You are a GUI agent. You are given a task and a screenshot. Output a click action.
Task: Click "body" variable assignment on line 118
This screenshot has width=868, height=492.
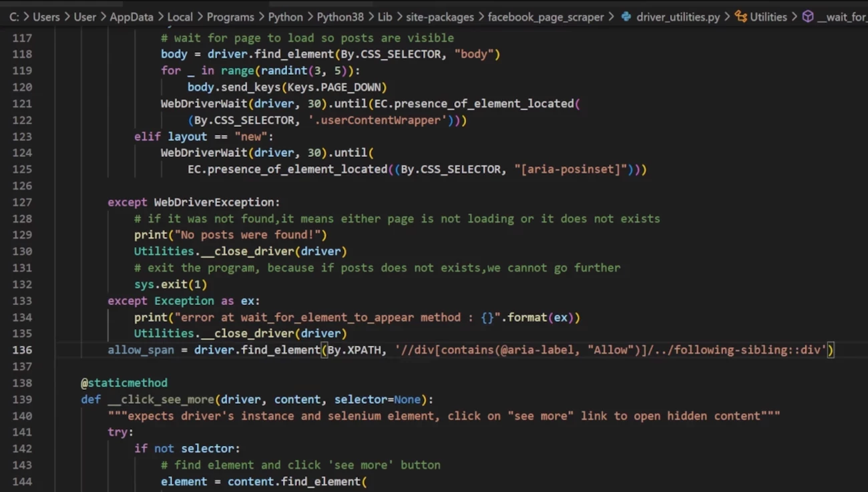(174, 54)
